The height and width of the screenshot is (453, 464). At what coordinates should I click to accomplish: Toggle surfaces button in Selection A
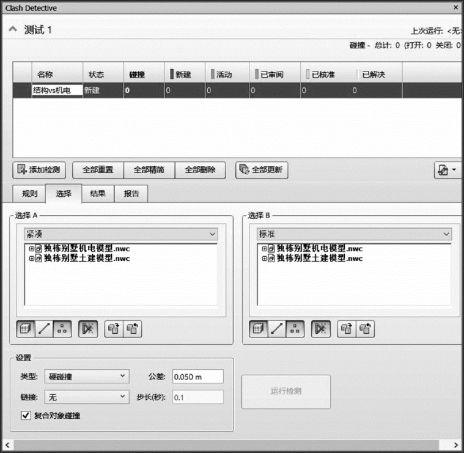(x=26, y=329)
